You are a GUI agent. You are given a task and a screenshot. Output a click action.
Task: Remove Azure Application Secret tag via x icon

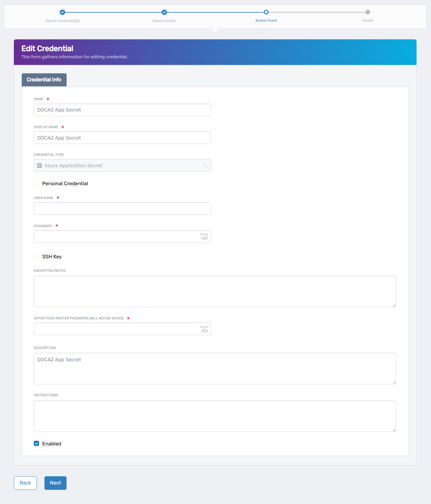[x=39, y=165]
